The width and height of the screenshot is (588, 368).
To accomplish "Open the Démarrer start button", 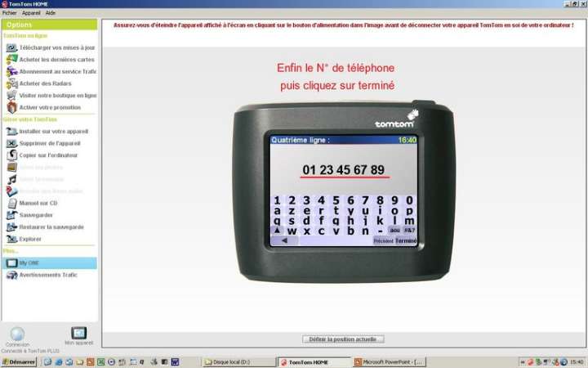I will coord(19,362).
